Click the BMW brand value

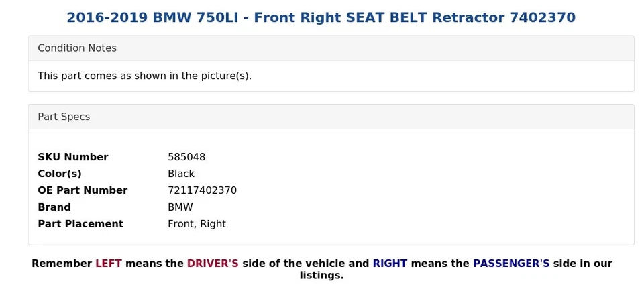click(180, 207)
